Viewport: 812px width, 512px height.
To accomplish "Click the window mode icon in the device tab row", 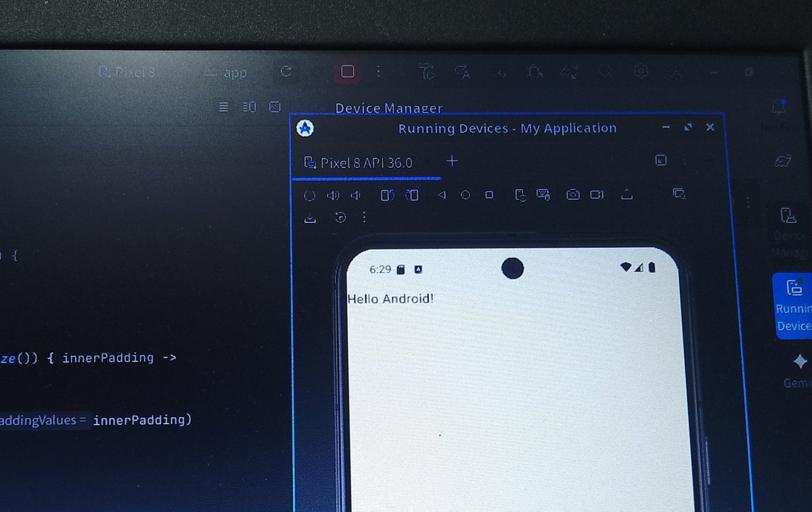I will tap(661, 161).
